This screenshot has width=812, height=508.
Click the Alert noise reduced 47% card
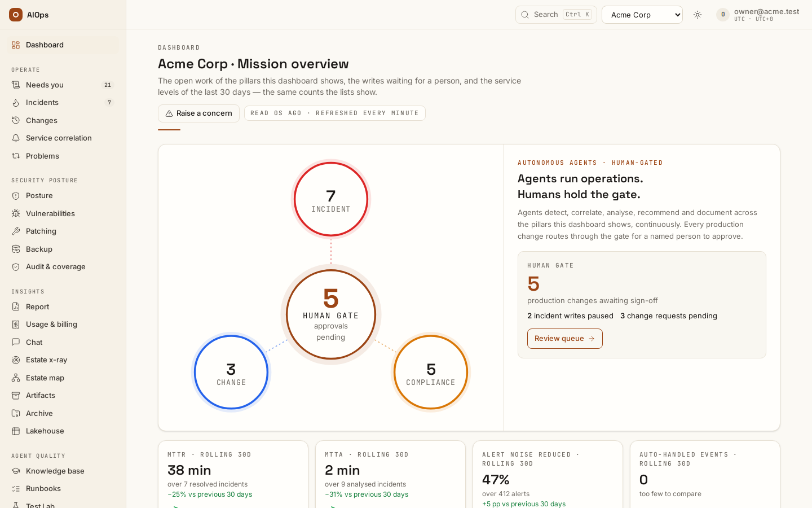pos(548,474)
